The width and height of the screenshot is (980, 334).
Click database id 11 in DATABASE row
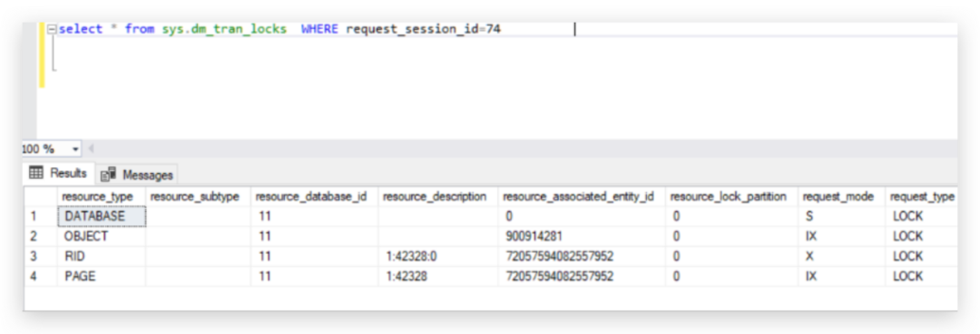[314, 216]
